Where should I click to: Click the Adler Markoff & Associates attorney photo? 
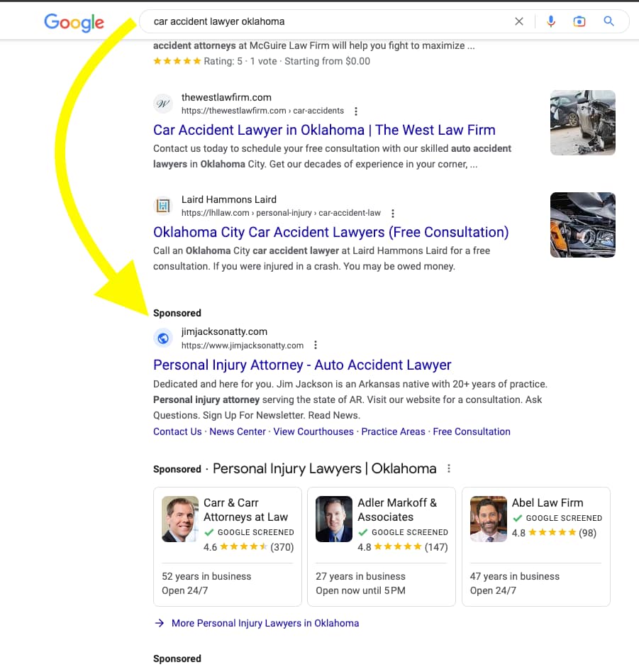[x=334, y=519]
